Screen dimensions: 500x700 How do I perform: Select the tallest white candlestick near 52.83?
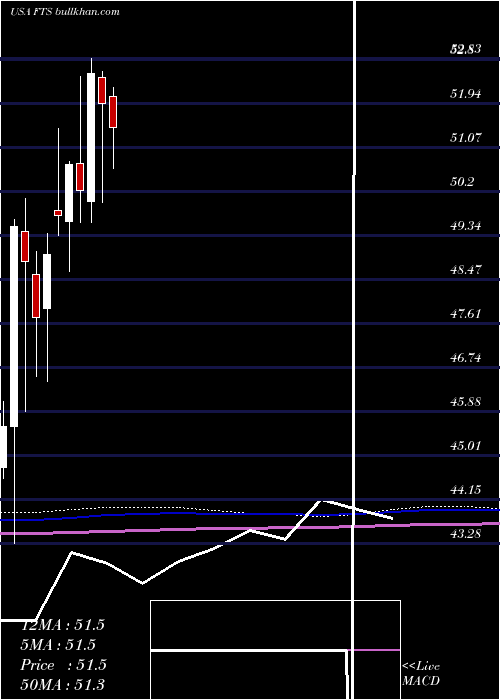point(91,138)
